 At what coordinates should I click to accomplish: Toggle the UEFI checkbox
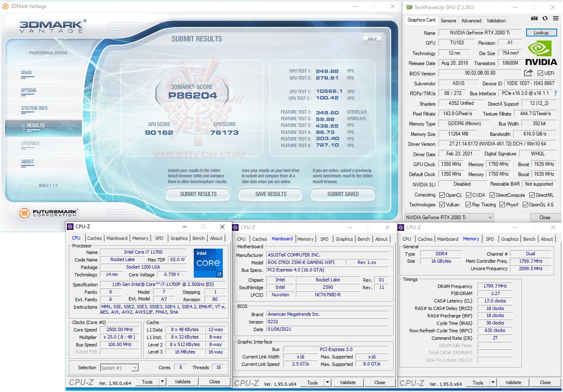pos(540,73)
